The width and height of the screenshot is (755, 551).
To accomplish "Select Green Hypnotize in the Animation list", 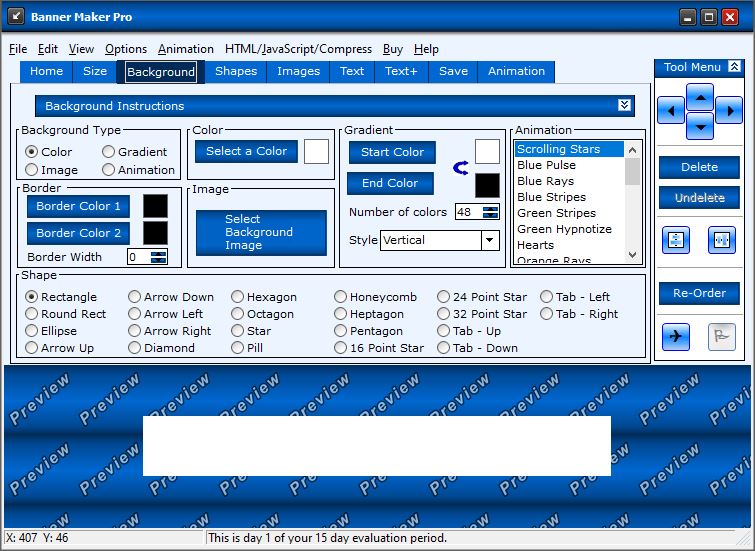I will [569, 229].
